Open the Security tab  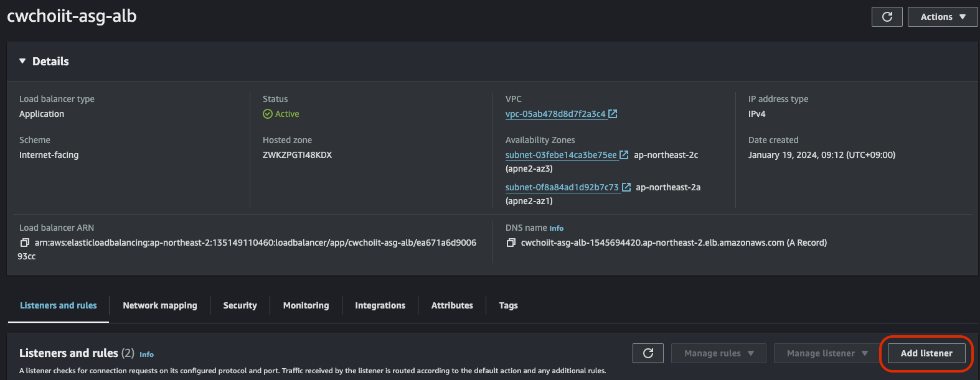coord(240,305)
